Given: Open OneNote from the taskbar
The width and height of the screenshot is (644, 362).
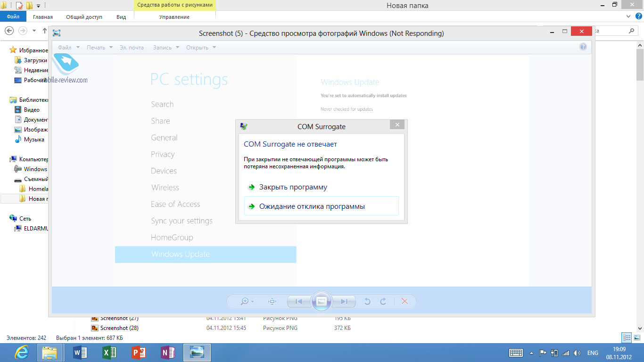Looking at the screenshot, I should coord(168,353).
